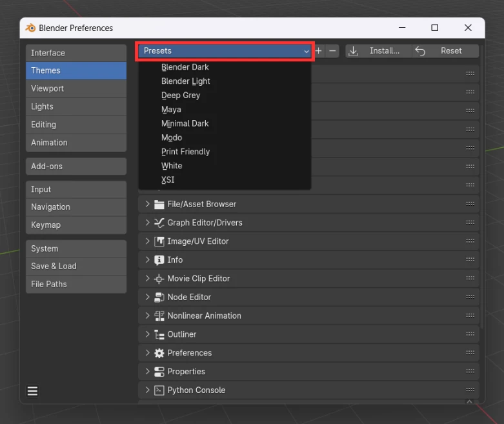Click the Python Console icon

pyautogui.click(x=159, y=390)
